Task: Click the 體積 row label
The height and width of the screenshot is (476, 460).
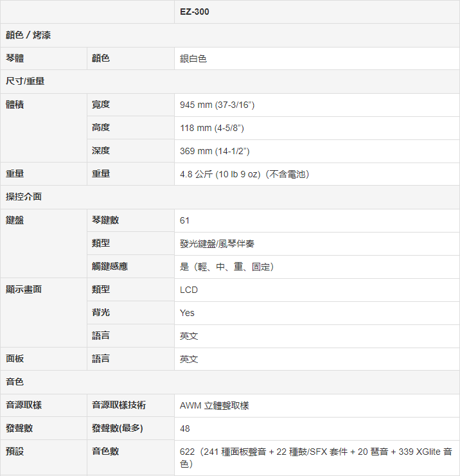Action: 15,105
